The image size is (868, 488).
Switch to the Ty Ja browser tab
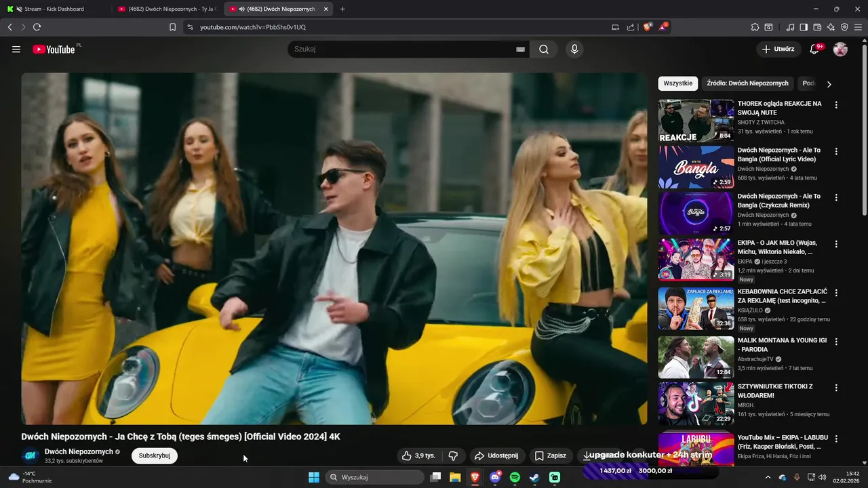[x=166, y=9]
